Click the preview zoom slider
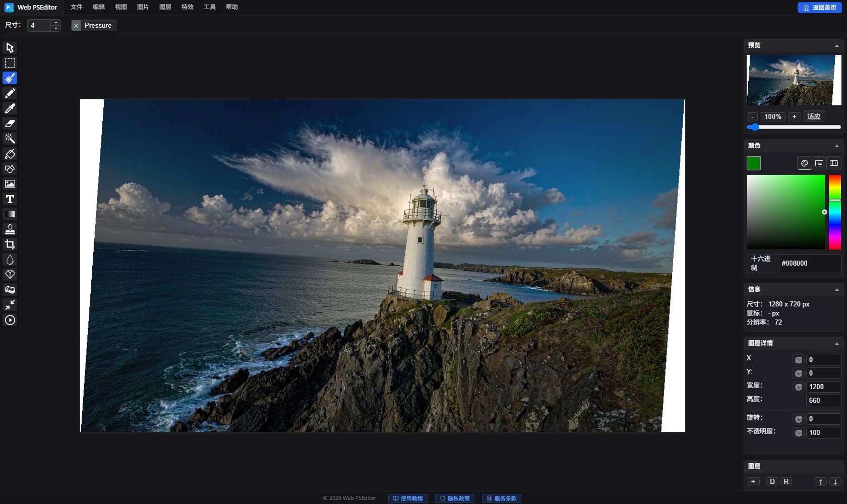The image size is (847, 504). pyautogui.click(x=794, y=127)
